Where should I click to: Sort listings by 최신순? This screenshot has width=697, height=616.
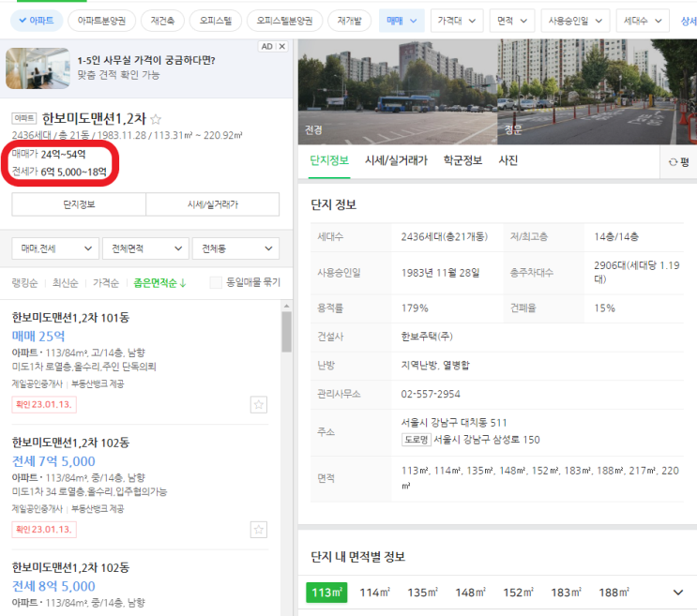(66, 283)
